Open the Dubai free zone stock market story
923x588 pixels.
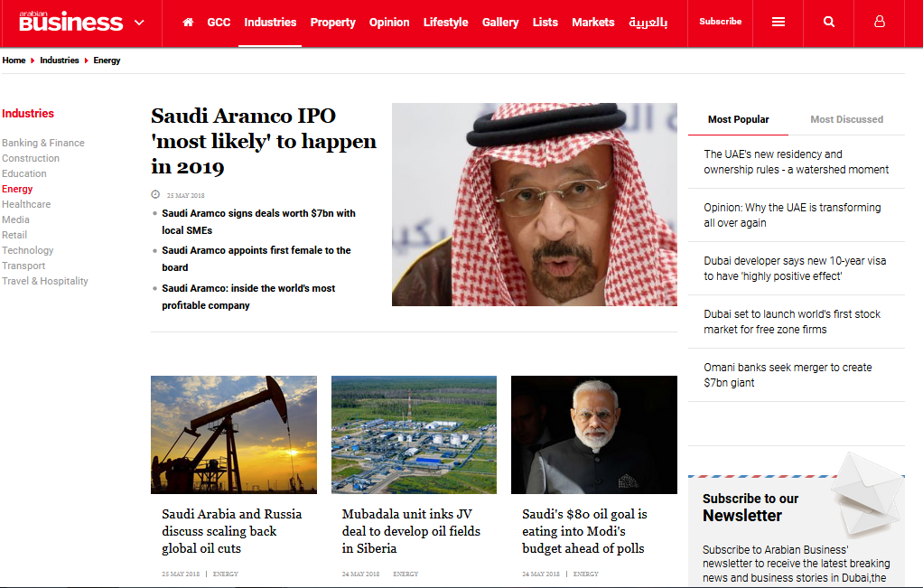792,322
